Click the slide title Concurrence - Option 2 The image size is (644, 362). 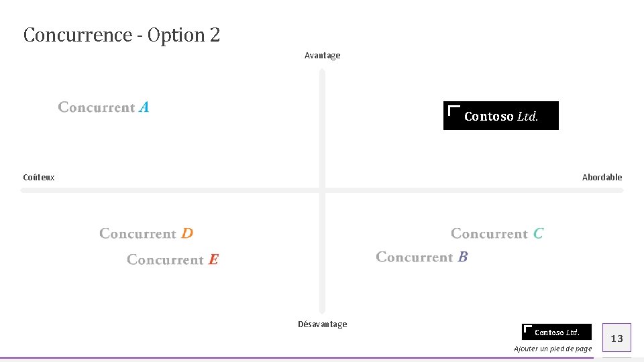click(121, 35)
